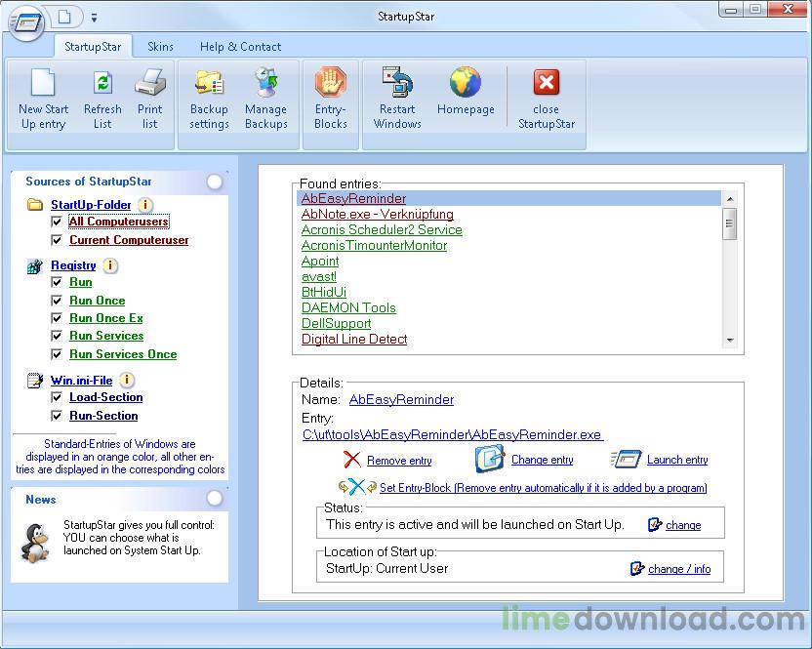Collapse the Sources of StartupStar panel
This screenshot has width=812, height=649.
point(215,182)
